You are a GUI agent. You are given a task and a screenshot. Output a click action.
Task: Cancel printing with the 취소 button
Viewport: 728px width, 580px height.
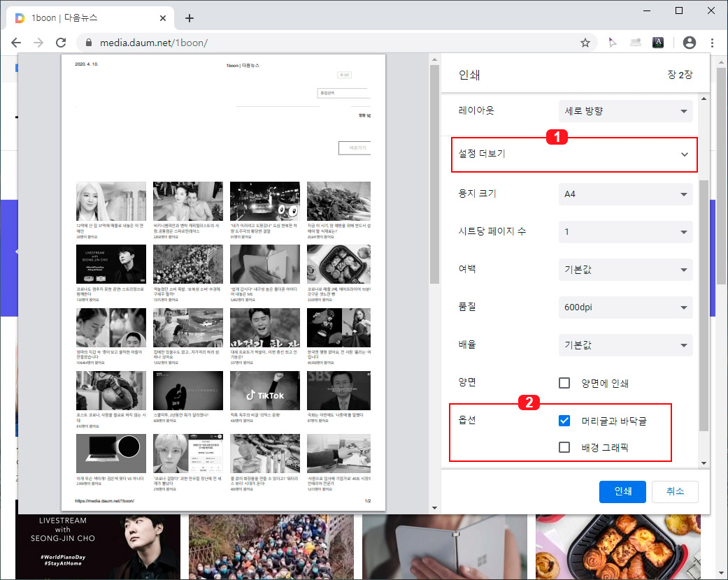tap(674, 491)
